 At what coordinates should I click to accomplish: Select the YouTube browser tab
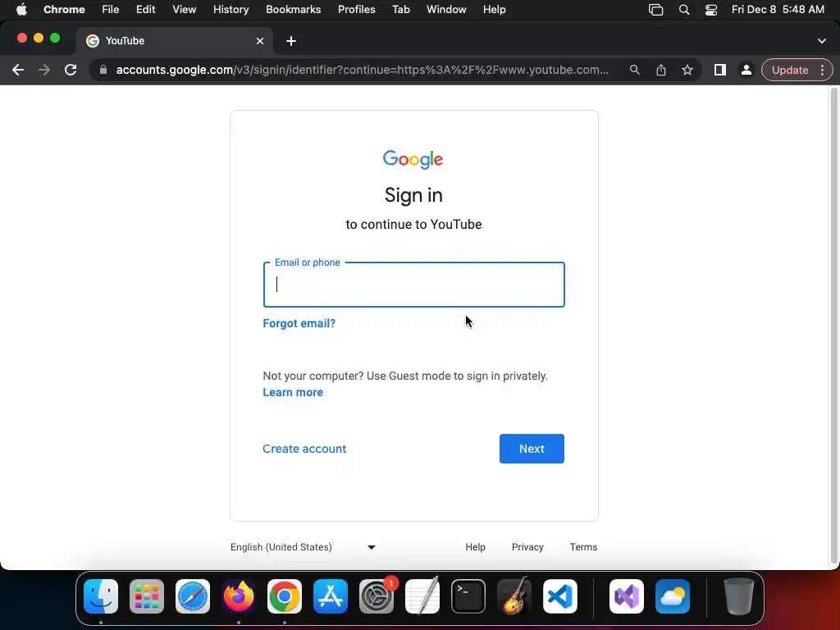point(174,41)
